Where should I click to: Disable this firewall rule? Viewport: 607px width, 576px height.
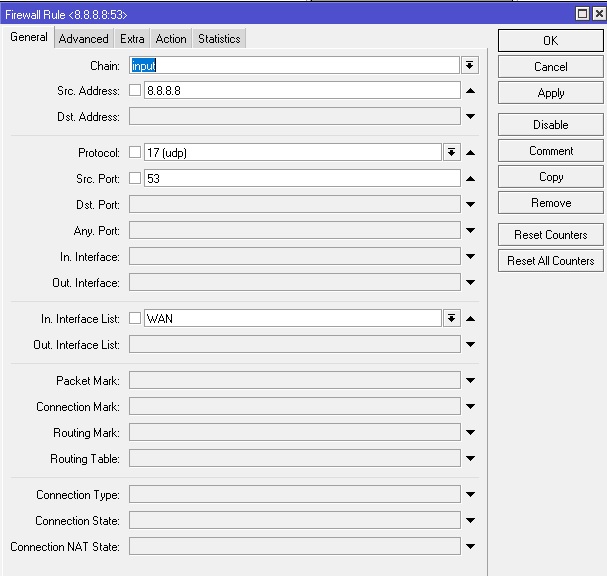click(x=550, y=125)
